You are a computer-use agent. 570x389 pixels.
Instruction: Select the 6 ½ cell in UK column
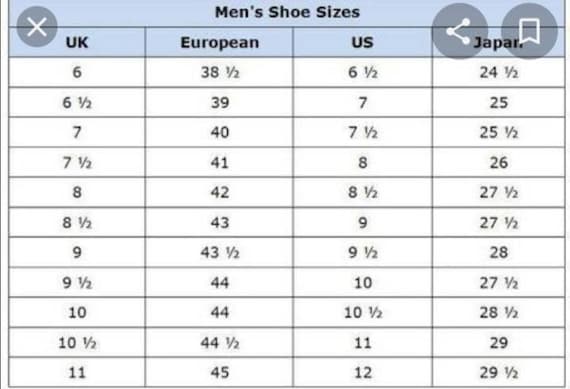pos(77,103)
